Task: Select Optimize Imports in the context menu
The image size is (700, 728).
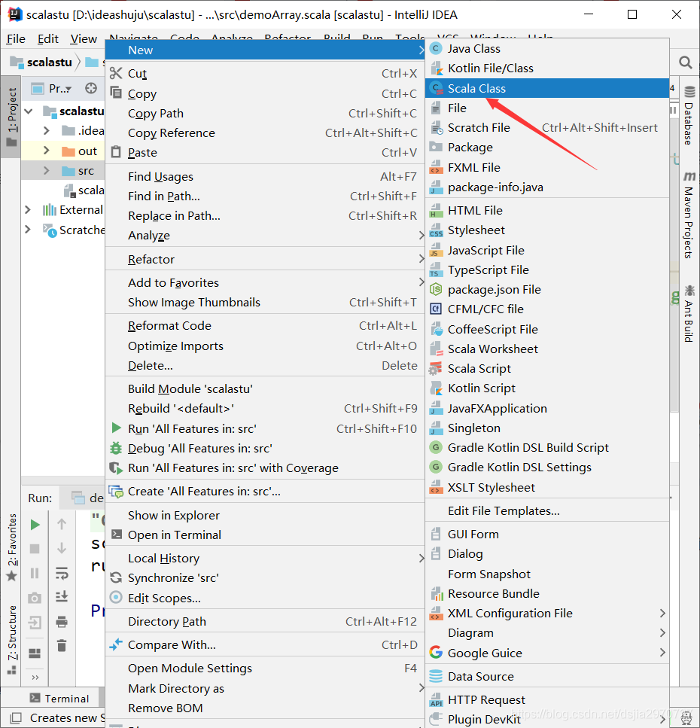Action: coord(265,346)
